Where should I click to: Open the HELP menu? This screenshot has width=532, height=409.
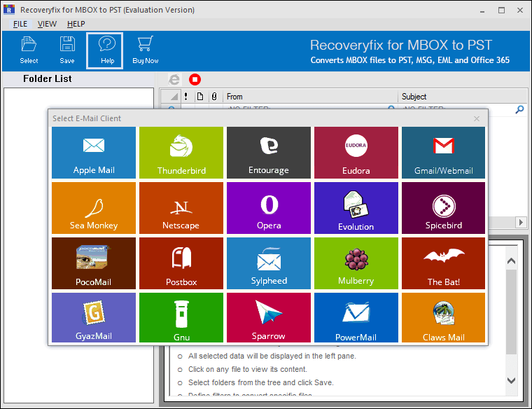76,24
